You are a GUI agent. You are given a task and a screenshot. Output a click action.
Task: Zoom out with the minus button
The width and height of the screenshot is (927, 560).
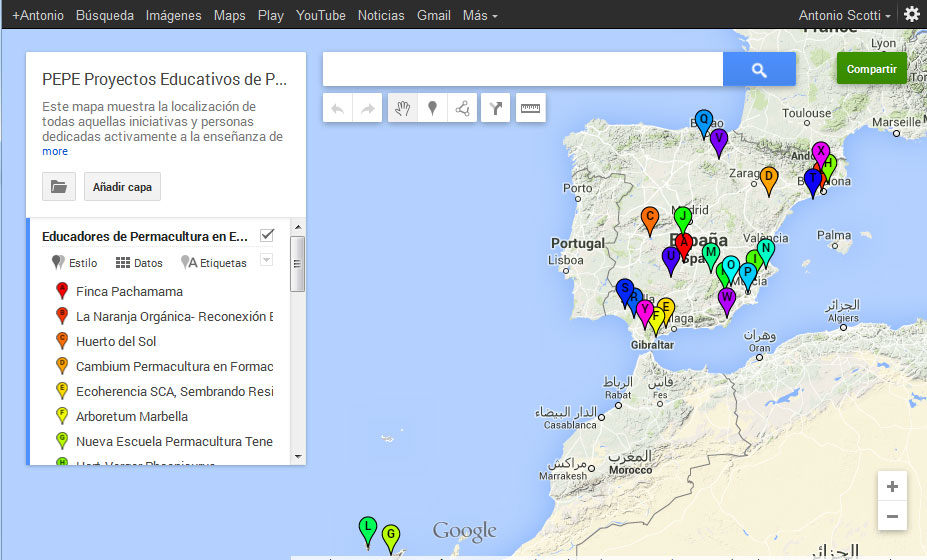click(892, 516)
